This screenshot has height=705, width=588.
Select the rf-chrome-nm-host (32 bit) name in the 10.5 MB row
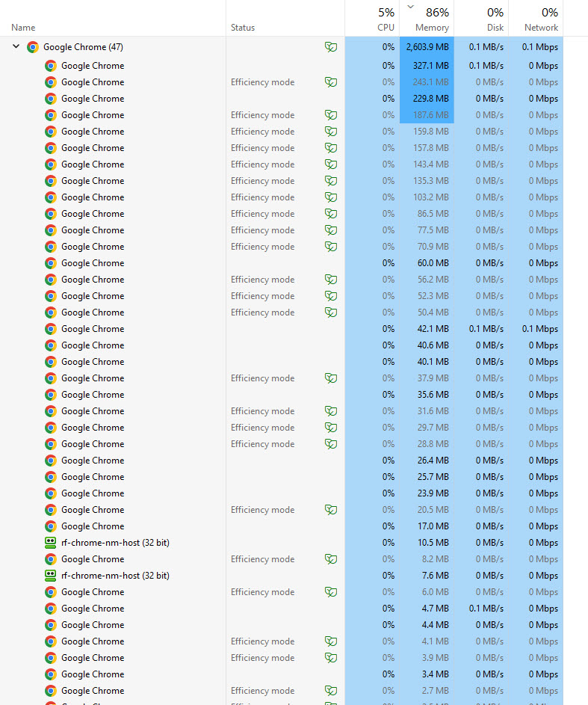pos(116,543)
